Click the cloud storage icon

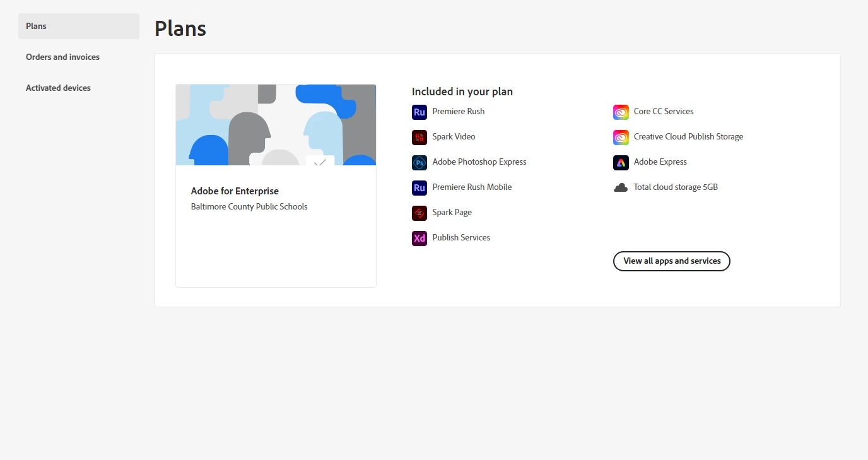[x=621, y=187]
